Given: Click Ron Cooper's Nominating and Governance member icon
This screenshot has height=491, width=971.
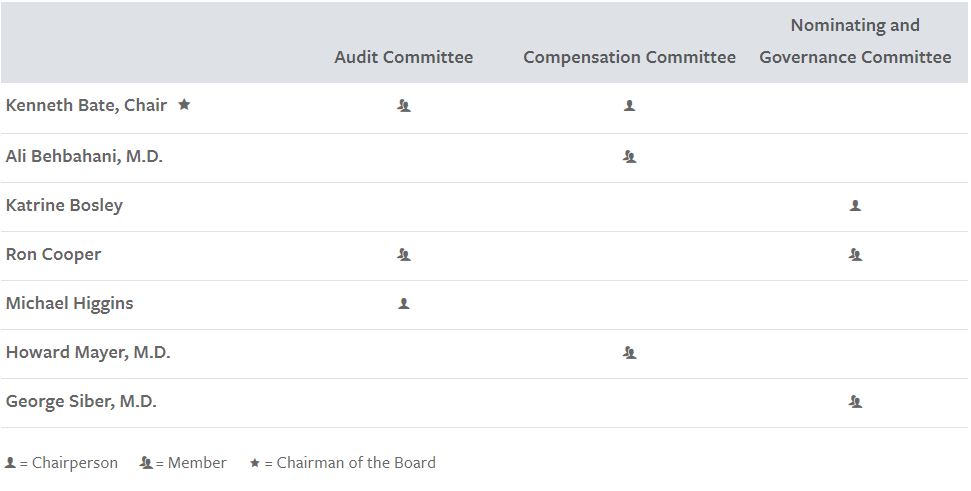Looking at the screenshot, I should (855, 254).
